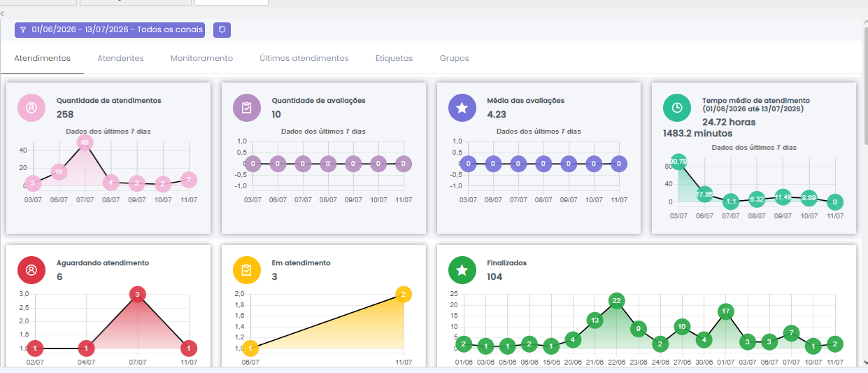The height and width of the screenshot is (373, 868).
Task: Click the refresh reset icon button
Action: click(222, 30)
